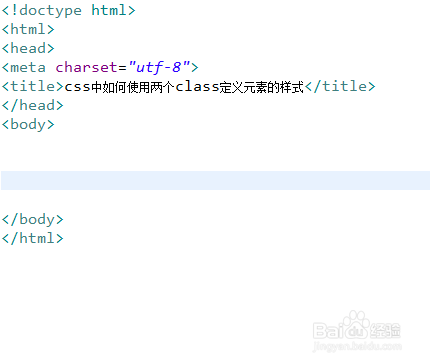Place cursor in highlighted empty editor line
Image resolution: width=430 pixels, height=364 pixels.
[x=215, y=180]
